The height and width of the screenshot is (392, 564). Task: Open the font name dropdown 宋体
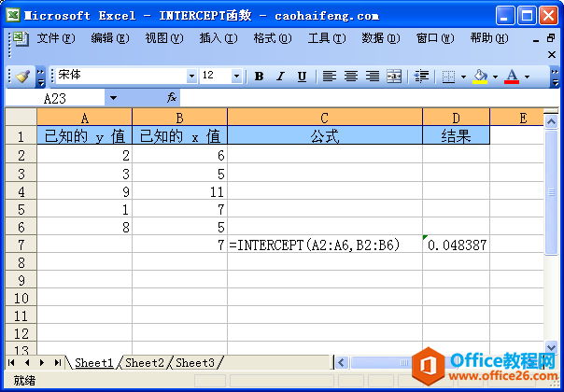[191, 76]
